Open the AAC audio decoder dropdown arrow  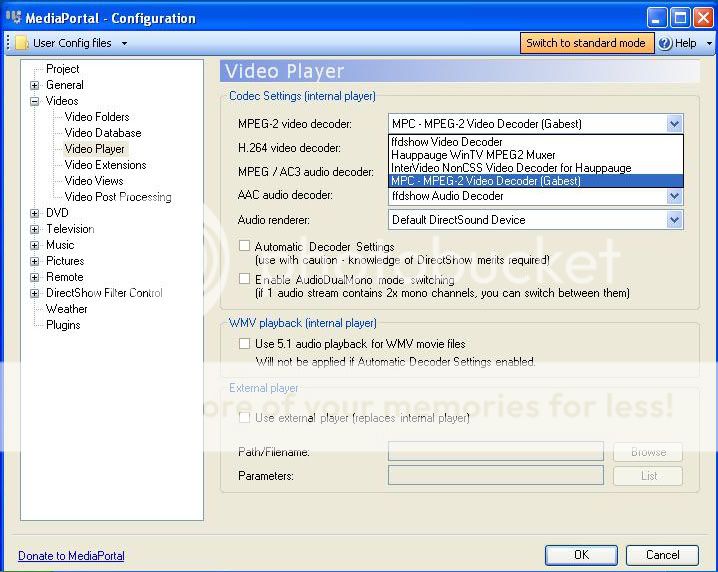point(674,196)
